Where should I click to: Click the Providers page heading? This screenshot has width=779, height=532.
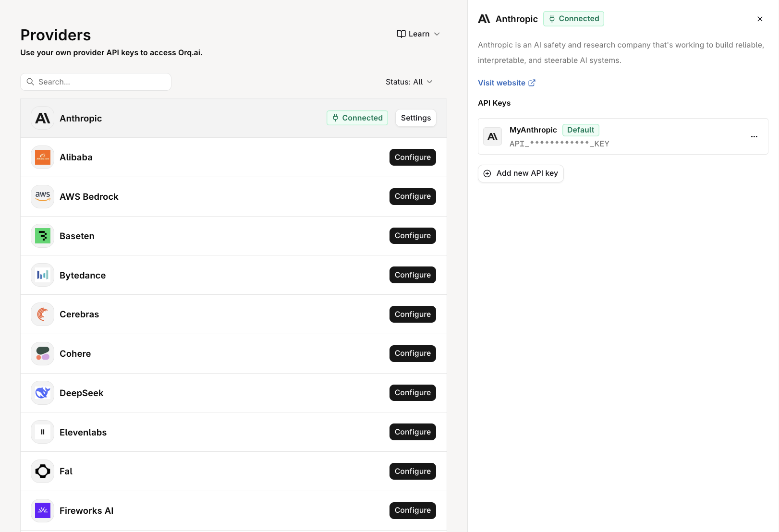tap(56, 35)
